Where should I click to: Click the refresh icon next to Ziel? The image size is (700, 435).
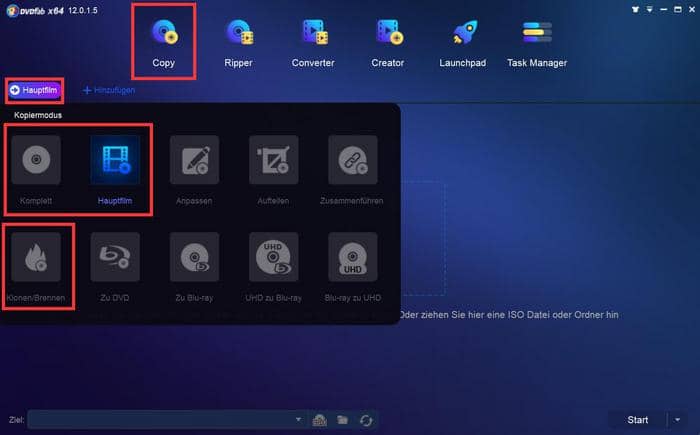point(366,420)
